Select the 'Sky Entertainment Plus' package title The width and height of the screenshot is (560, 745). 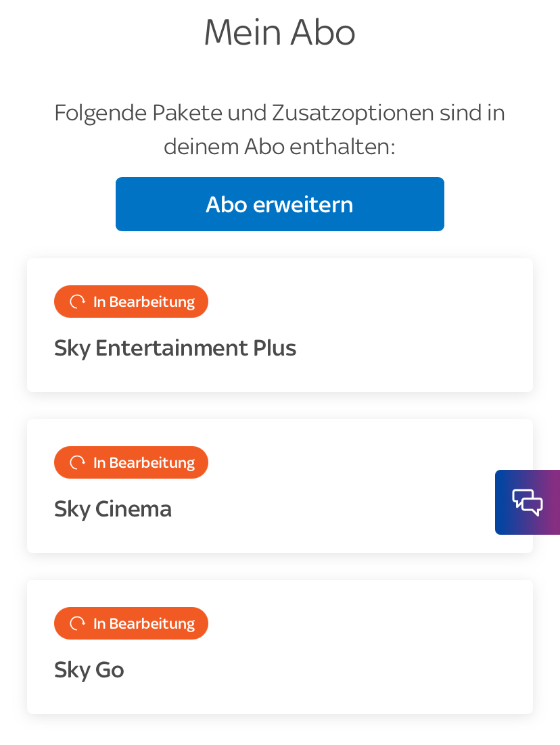(x=175, y=348)
